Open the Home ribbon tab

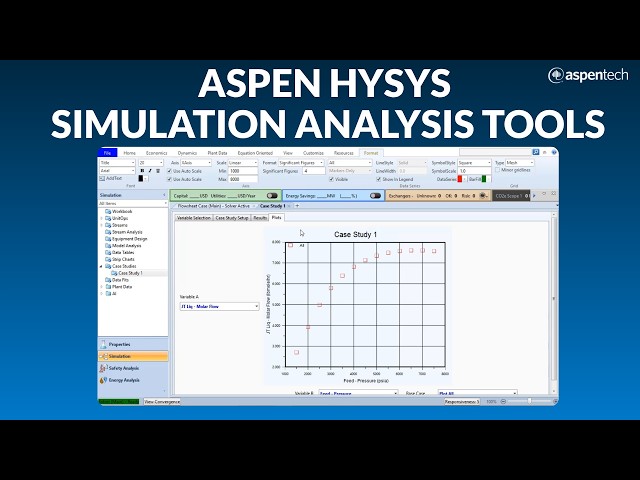129,153
